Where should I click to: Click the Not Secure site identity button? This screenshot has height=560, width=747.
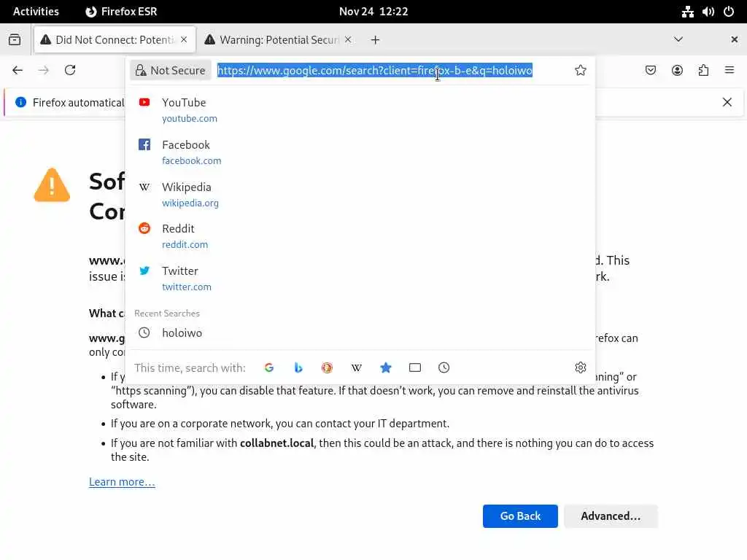(171, 71)
